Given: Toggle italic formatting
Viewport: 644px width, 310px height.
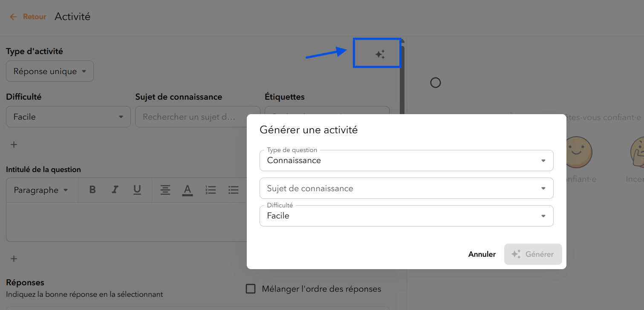Looking at the screenshot, I should pos(115,190).
